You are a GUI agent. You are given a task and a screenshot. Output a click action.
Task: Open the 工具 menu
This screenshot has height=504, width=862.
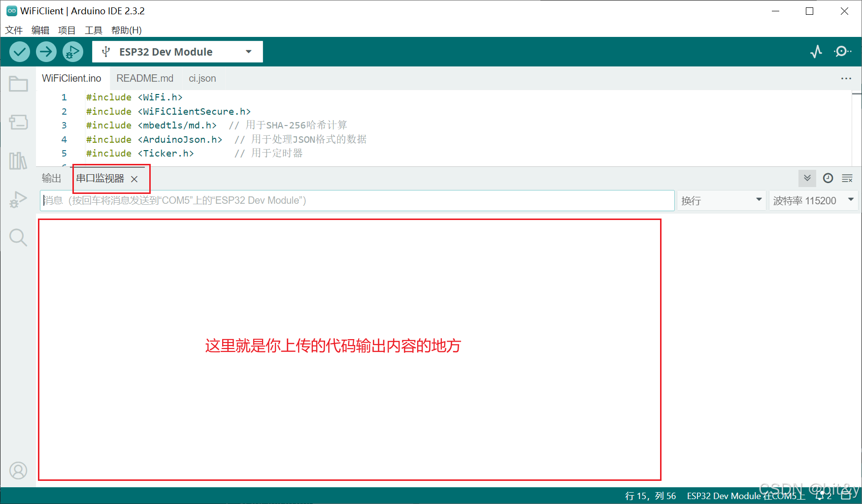pyautogui.click(x=94, y=30)
